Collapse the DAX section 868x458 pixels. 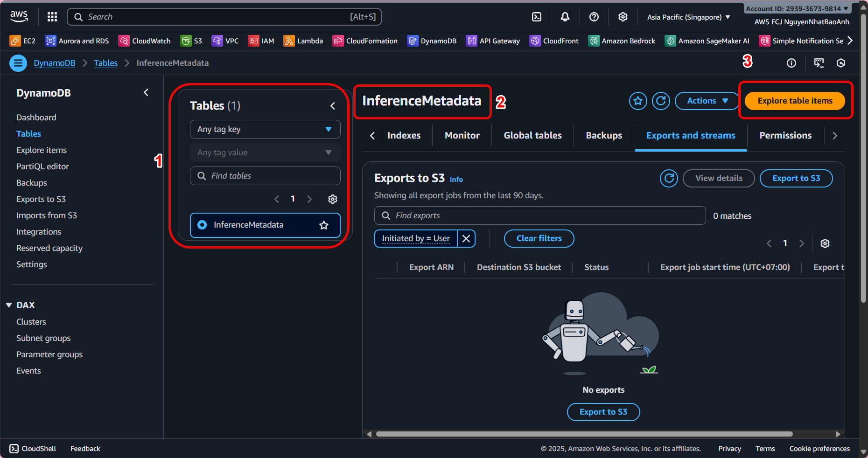coord(9,305)
